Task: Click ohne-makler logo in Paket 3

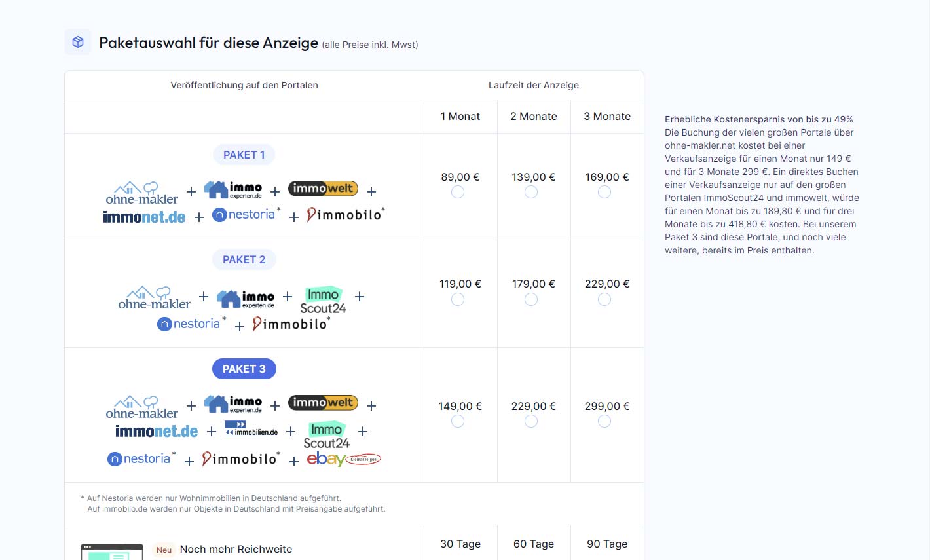Action: (x=142, y=407)
